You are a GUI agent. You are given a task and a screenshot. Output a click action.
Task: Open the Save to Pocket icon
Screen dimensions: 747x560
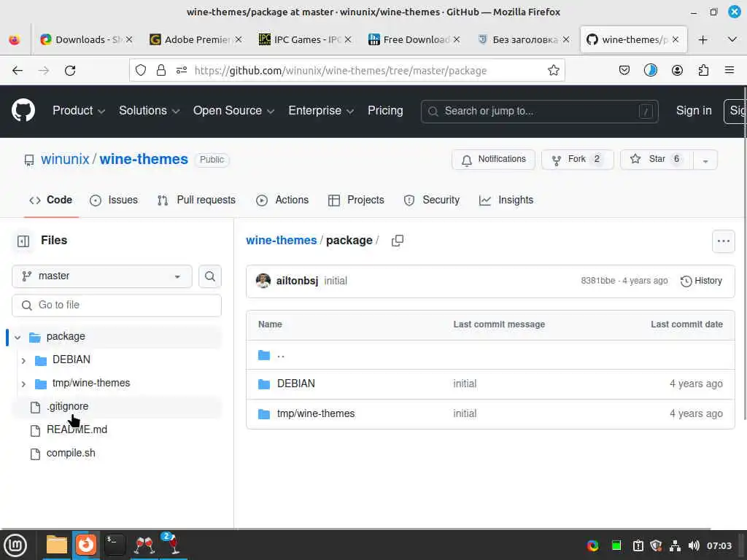(624, 71)
